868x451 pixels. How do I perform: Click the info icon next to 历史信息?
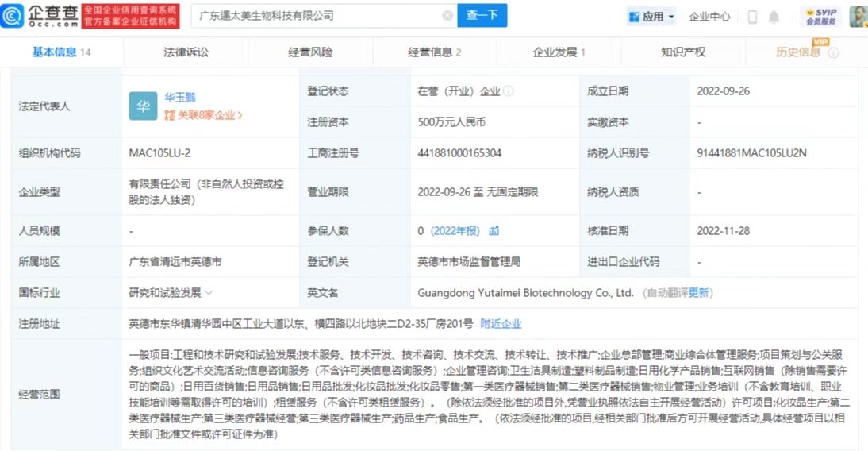[833, 52]
